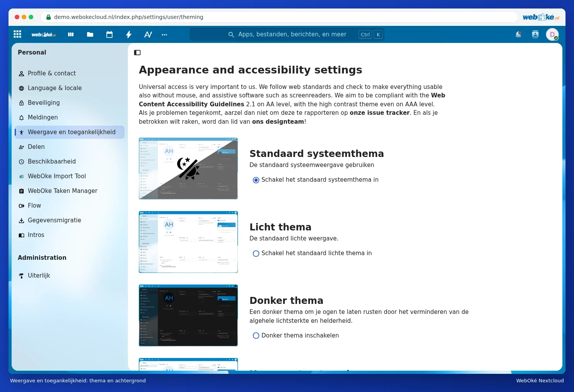Open the Calendar app icon
This screenshot has width=574, height=392.
[x=109, y=34]
